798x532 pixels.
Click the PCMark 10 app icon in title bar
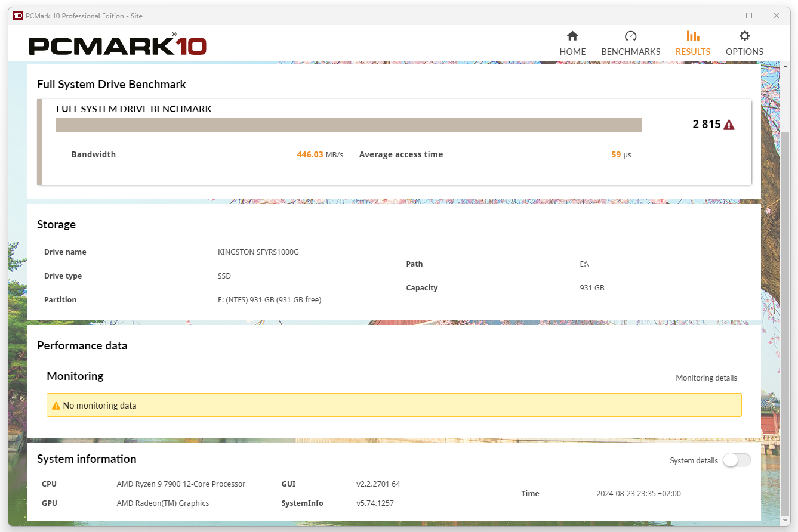pos(17,16)
